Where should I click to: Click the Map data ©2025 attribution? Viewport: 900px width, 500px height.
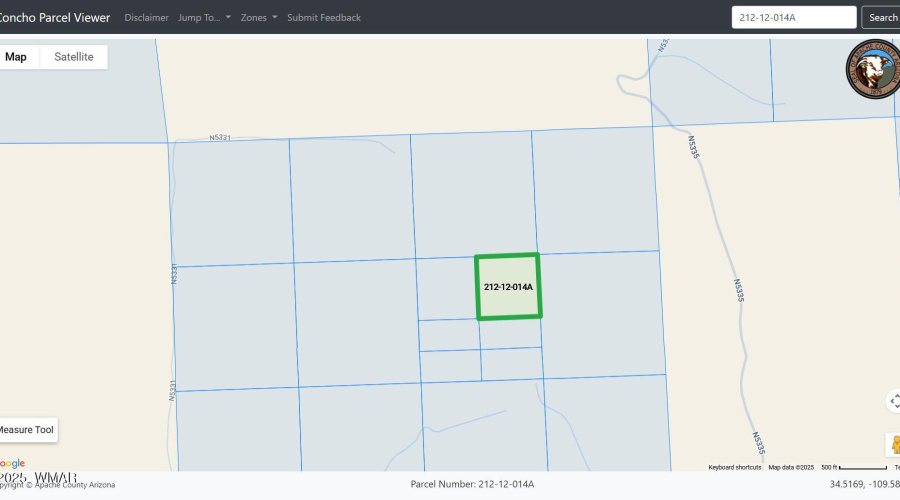(792, 467)
